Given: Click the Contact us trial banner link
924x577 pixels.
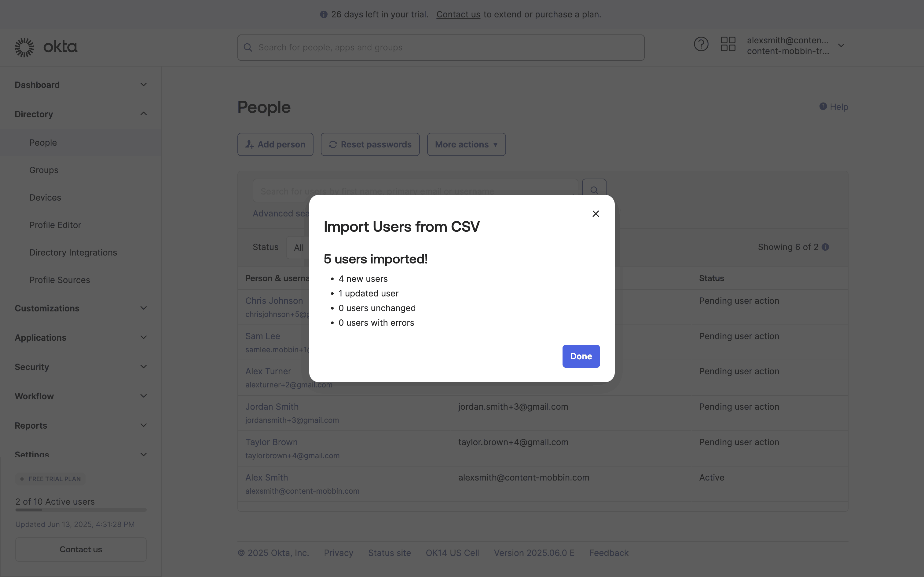Looking at the screenshot, I should [x=458, y=15].
